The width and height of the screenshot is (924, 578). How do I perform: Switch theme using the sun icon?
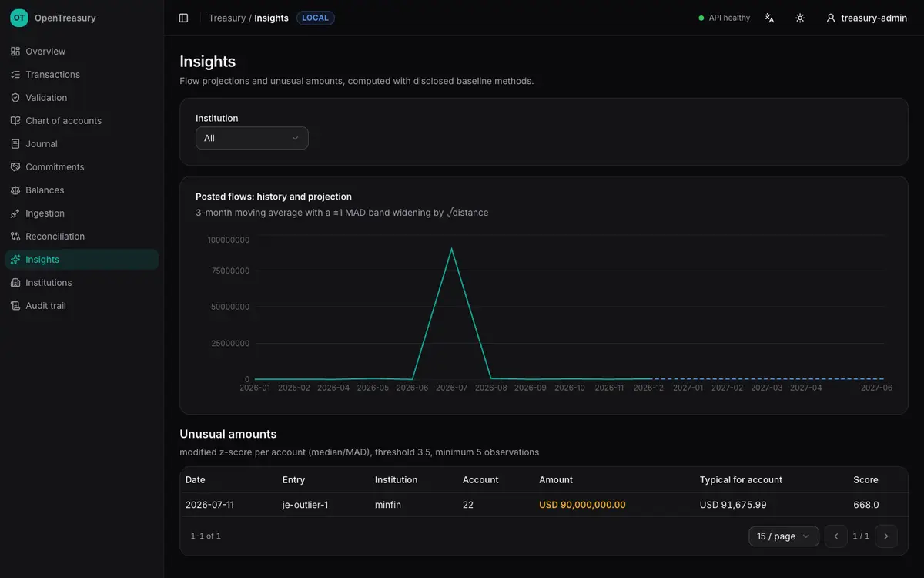point(800,18)
